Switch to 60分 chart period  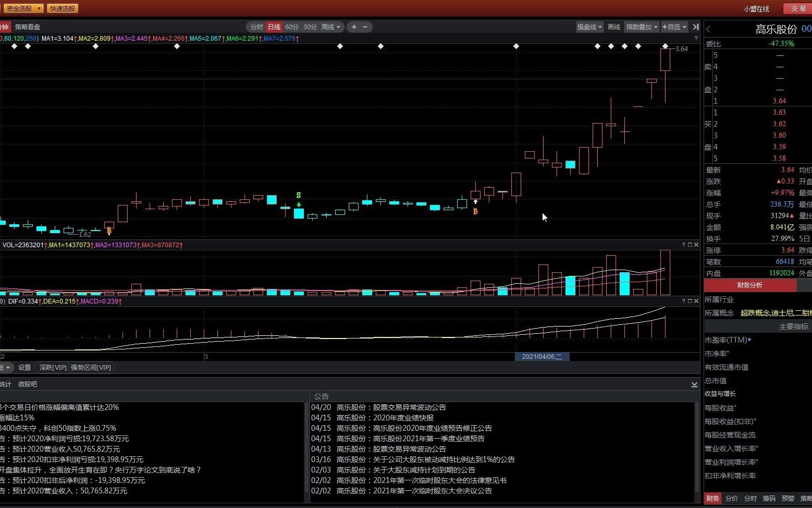click(292, 27)
